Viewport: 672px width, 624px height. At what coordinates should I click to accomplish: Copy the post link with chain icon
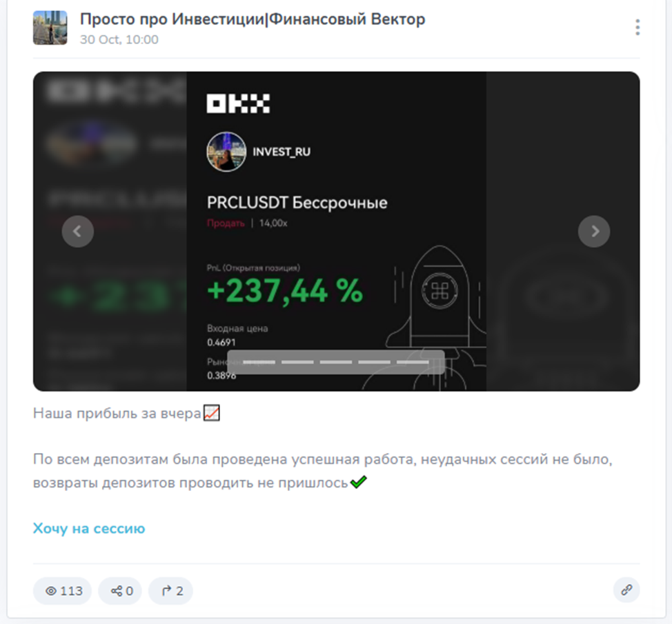(626, 590)
